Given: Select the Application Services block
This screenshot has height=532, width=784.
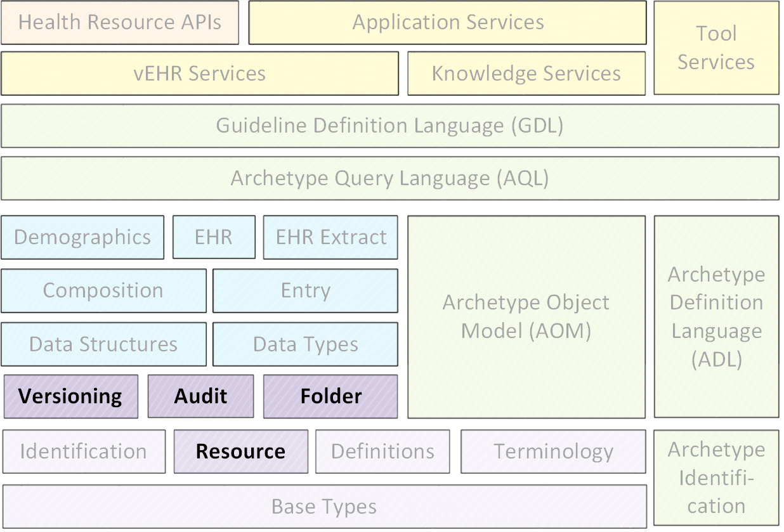Looking at the screenshot, I should pyautogui.click(x=448, y=23).
